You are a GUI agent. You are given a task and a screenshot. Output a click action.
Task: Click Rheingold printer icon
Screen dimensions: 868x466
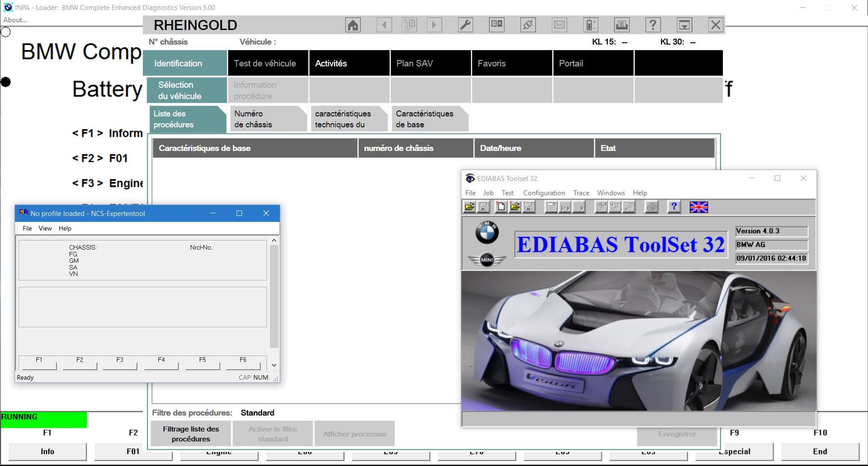pyautogui.click(x=622, y=25)
